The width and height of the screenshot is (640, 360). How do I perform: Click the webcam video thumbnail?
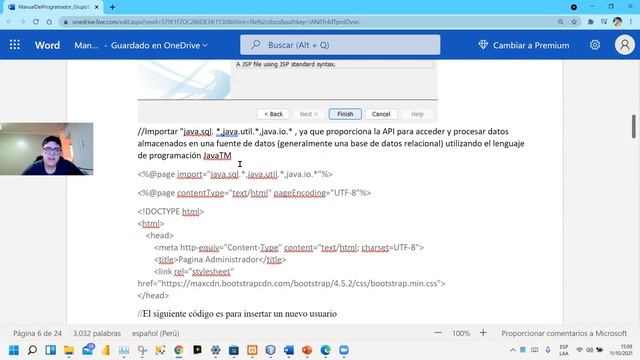[47, 149]
